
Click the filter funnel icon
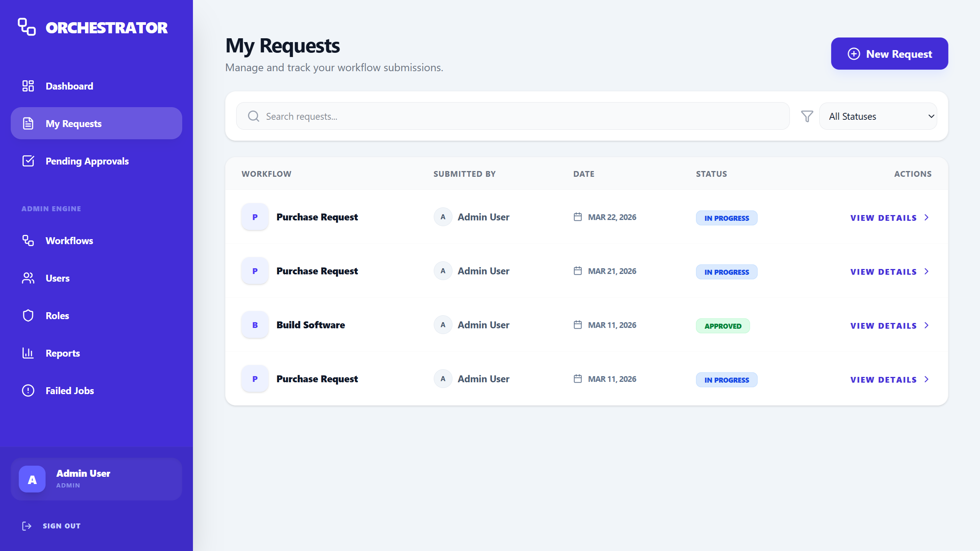[x=807, y=116]
